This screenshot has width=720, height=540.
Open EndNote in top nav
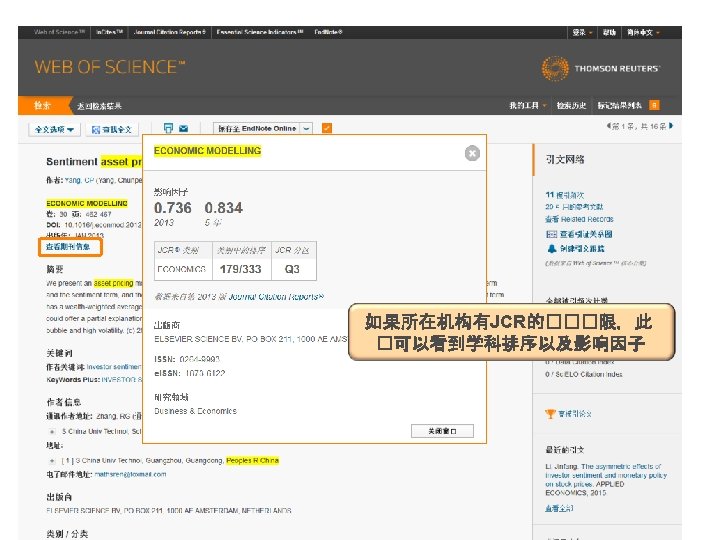point(328,32)
